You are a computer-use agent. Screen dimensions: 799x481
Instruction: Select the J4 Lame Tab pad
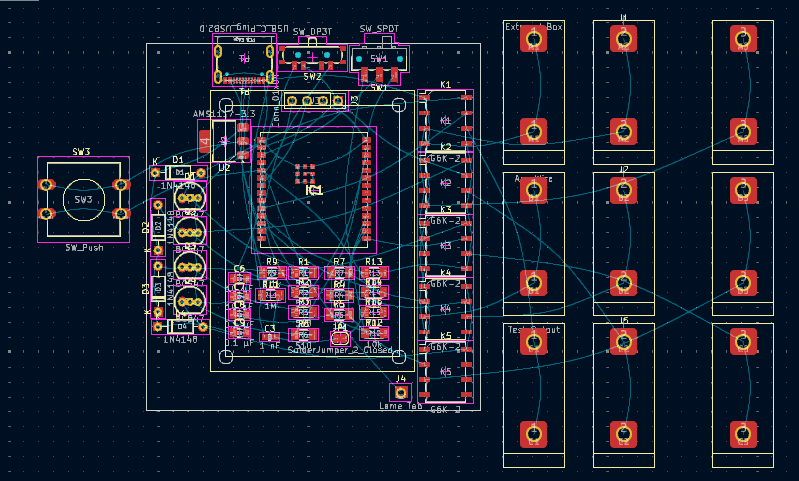coord(400,392)
